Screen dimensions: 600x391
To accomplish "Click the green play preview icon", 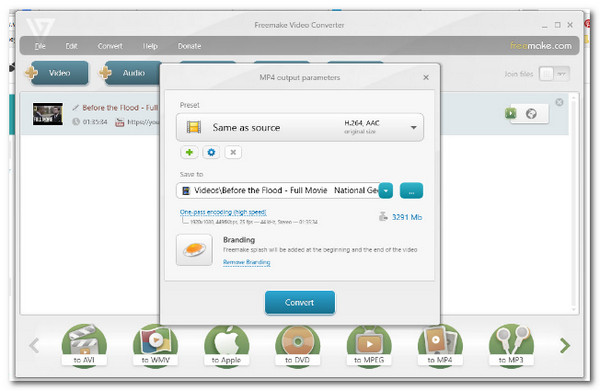I will [510, 113].
